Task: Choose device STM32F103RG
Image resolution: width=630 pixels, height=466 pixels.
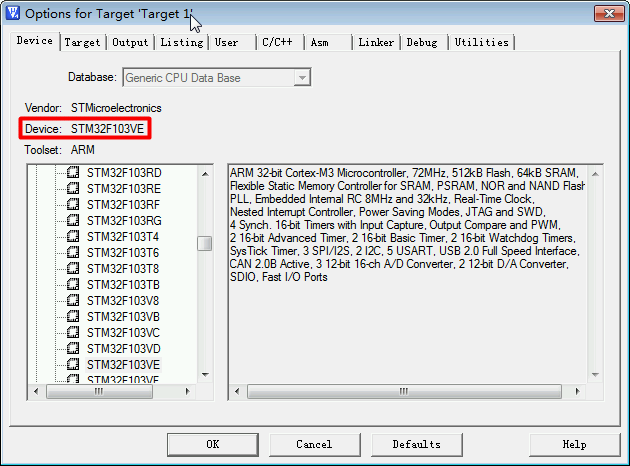Action: pyautogui.click(x=124, y=221)
